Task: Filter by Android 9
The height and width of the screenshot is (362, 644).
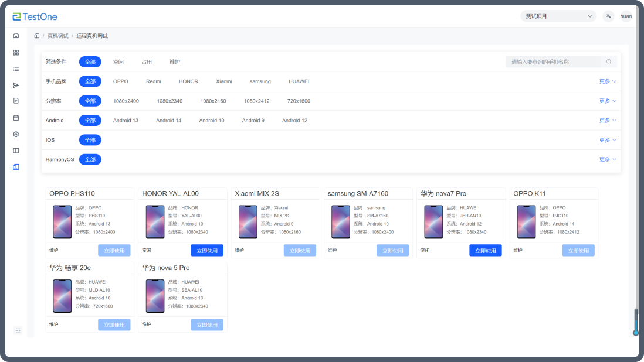Action: click(x=253, y=121)
